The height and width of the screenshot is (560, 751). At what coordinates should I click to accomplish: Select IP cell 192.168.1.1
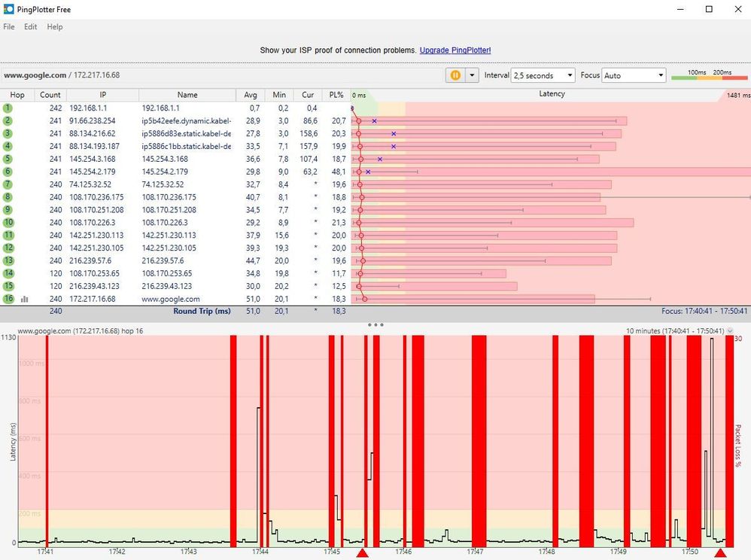coord(88,108)
